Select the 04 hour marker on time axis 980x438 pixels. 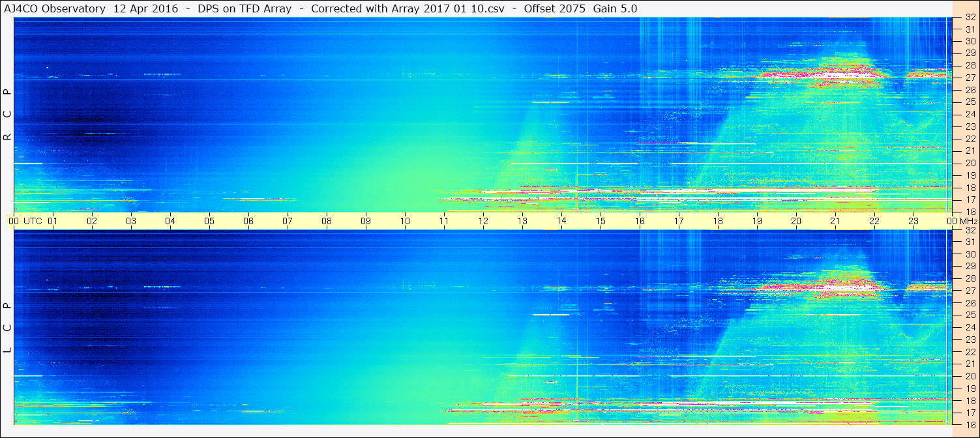(170, 221)
